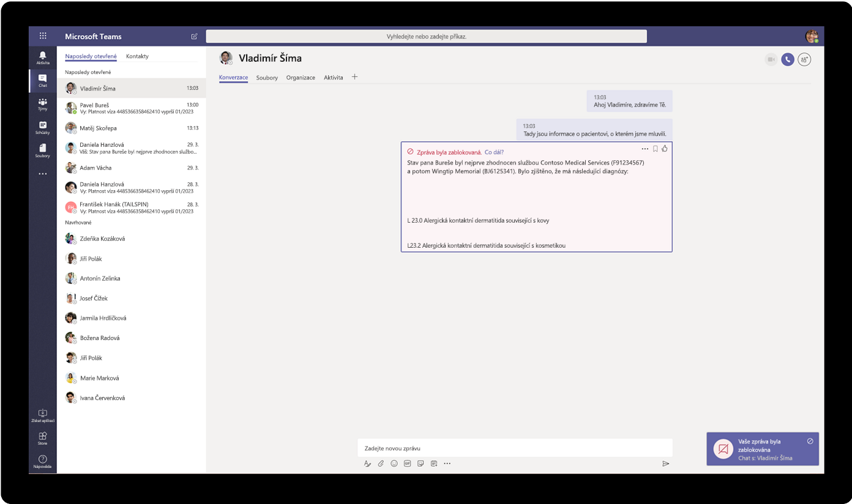This screenshot has height=504, width=852.
Task: Open Soubory in the left rail
Action: coord(43,150)
